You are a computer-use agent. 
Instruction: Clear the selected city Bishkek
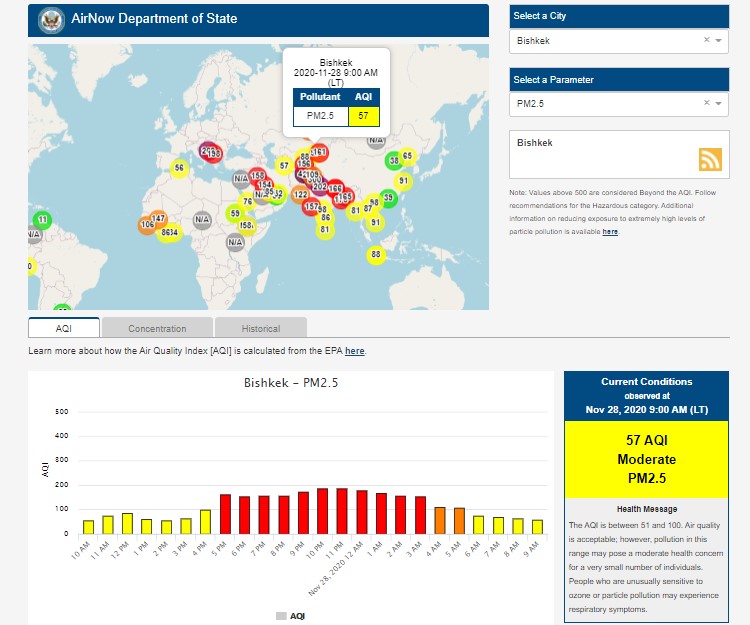click(x=706, y=41)
